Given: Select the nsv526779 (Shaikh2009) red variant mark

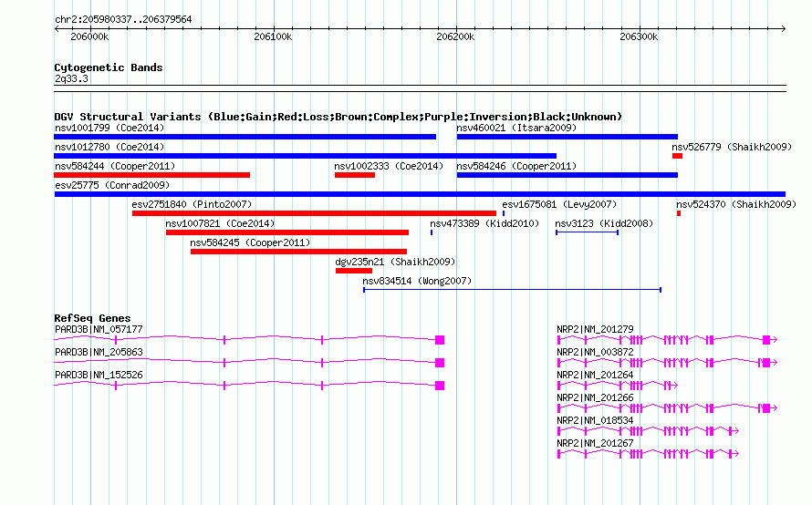Looking at the screenshot, I should pos(677,156).
